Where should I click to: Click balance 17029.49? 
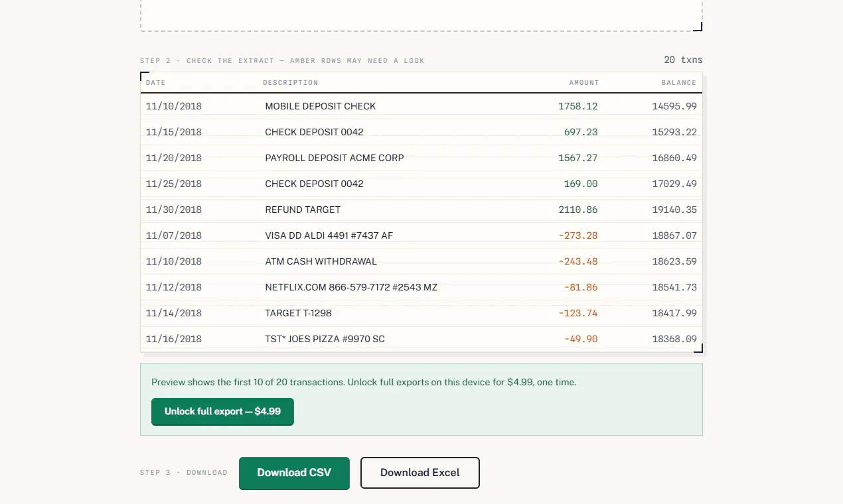(x=674, y=184)
